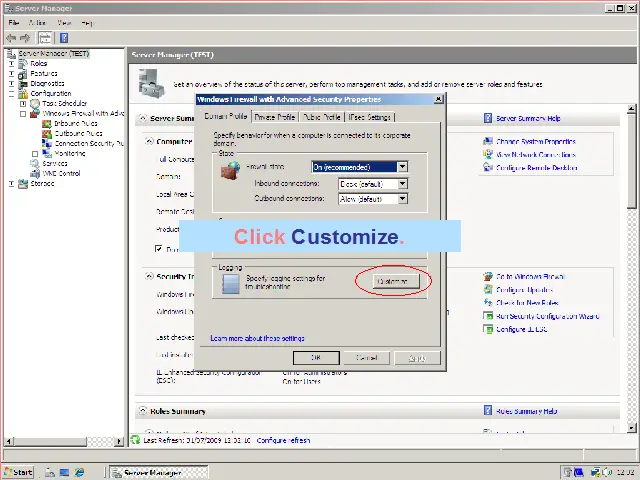Select Server Manager (TEST) root node
The height and width of the screenshot is (480, 640).
point(53,53)
